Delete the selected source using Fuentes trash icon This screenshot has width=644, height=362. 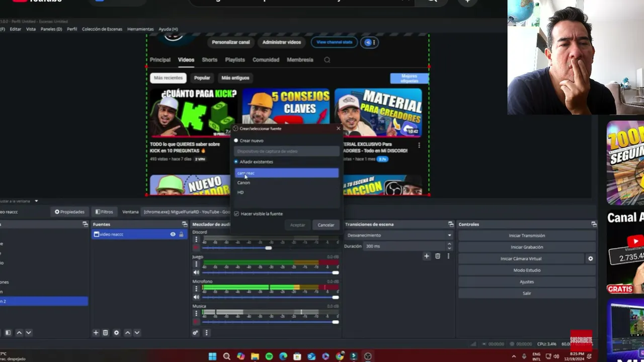coord(105,333)
